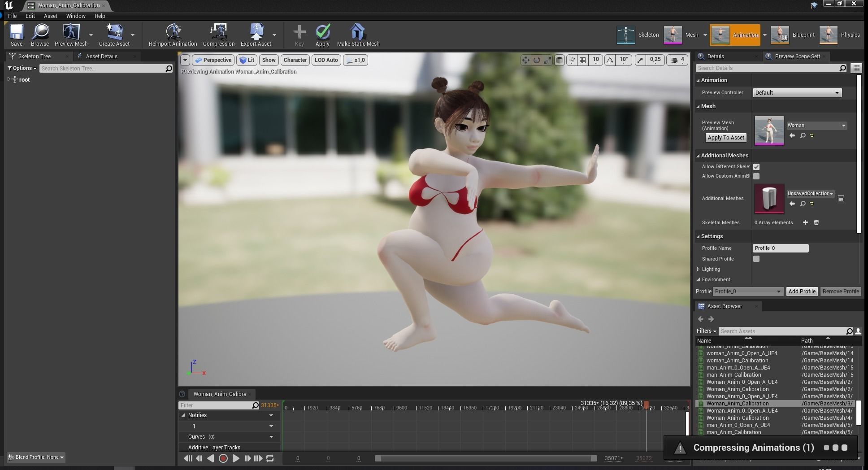
Task: Click the Apply To Asset button
Action: pyautogui.click(x=726, y=138)
